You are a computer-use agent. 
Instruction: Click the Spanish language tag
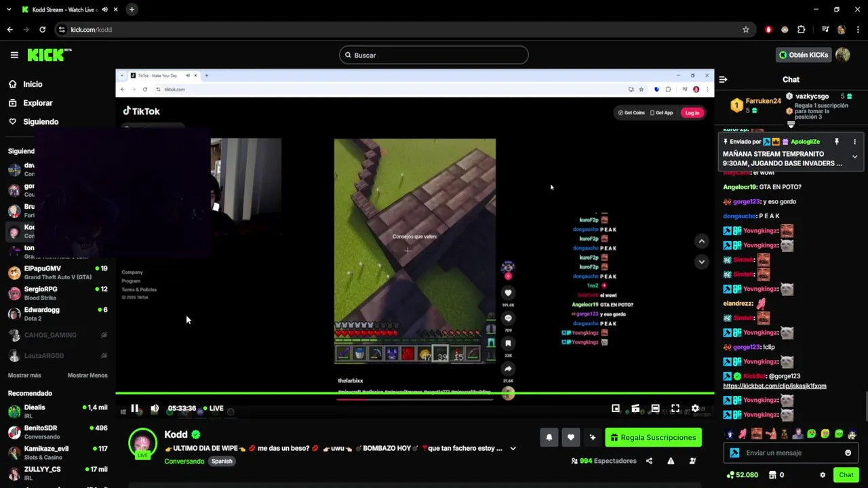[222, 461]
